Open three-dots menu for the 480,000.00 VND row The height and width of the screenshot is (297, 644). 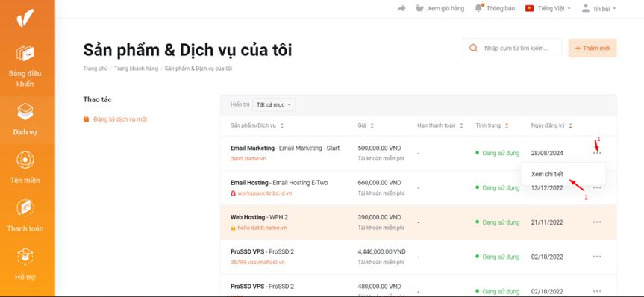coord(597,291)
